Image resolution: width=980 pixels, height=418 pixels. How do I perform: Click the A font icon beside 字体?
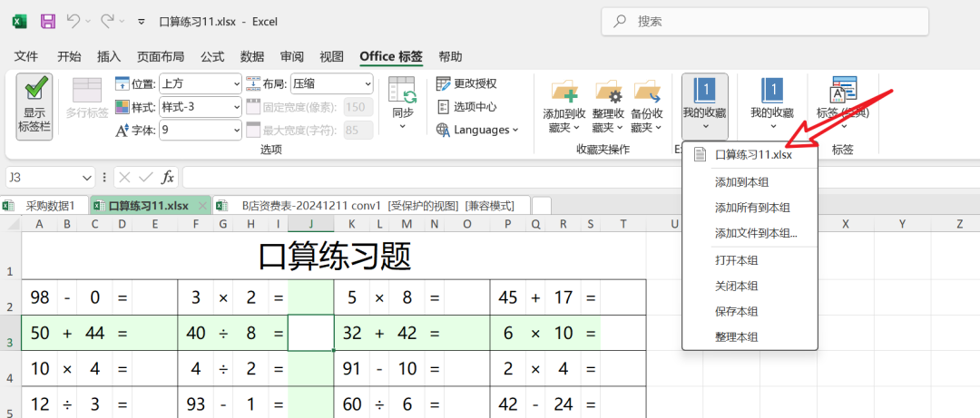coord(122,130)
